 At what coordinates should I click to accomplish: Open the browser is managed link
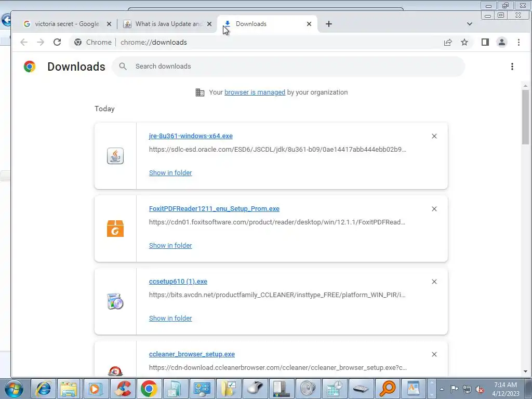[255, 92]
